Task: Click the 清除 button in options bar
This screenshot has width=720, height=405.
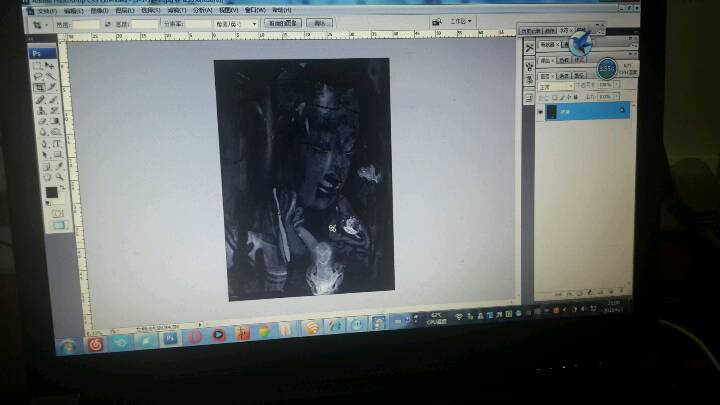Action: [x=319, y=23]
